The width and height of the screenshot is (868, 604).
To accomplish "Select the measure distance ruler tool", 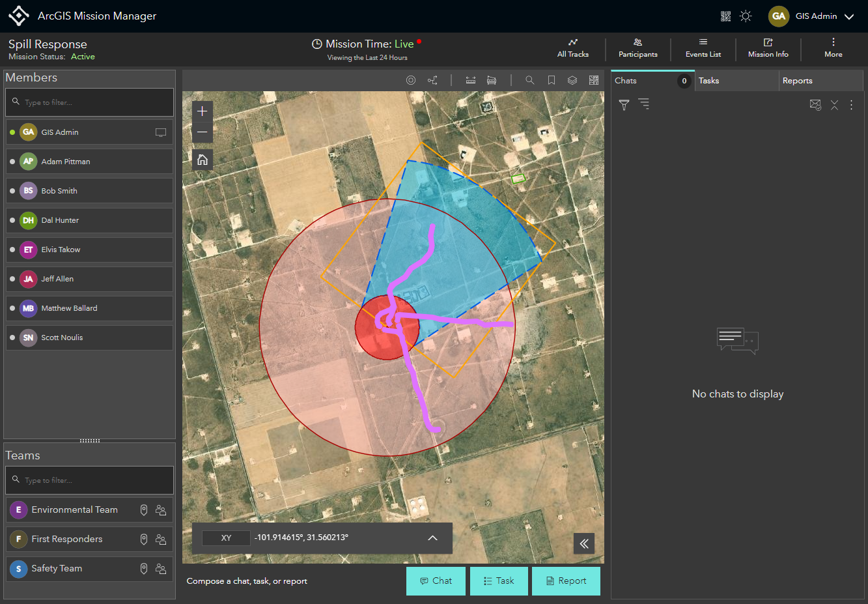I will pos(471,80).
